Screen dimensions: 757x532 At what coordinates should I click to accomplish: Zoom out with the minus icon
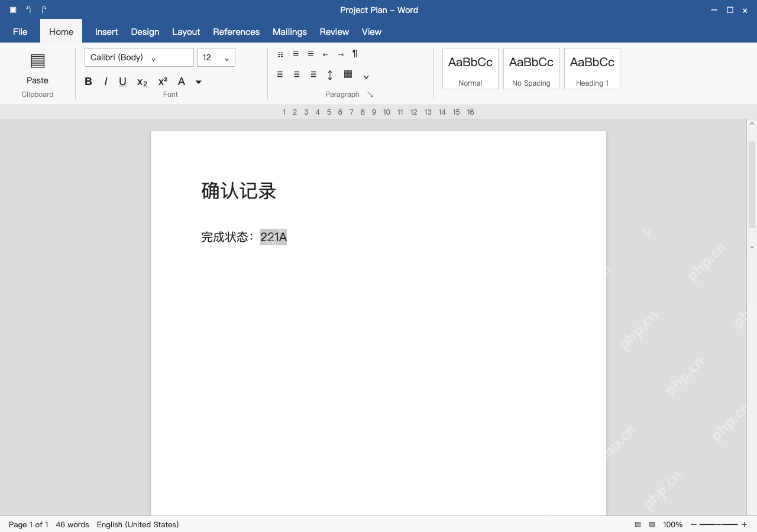(x=694, y=524)
